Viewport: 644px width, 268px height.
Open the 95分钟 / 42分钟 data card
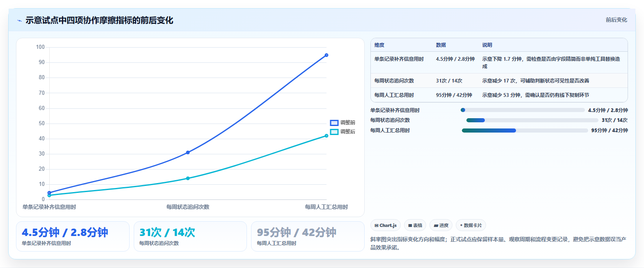tap(308, 236)
